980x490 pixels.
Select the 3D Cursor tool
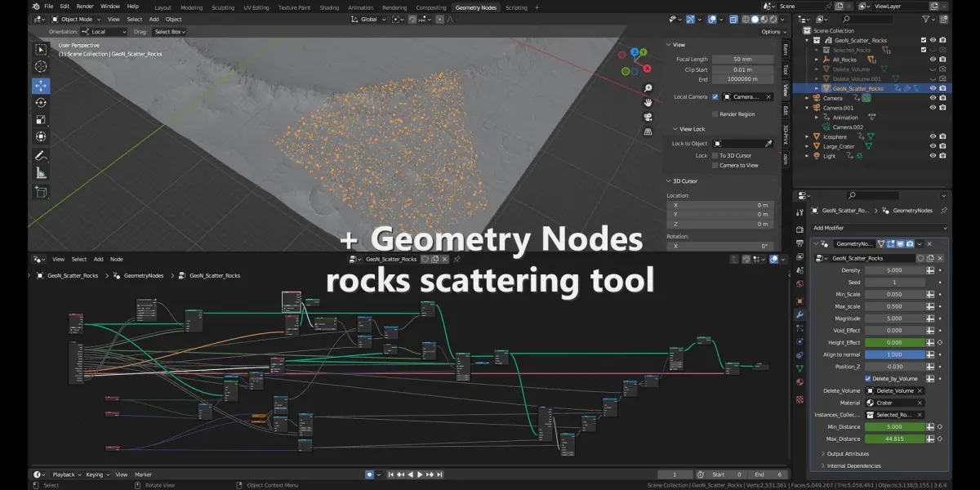[41, 67]
